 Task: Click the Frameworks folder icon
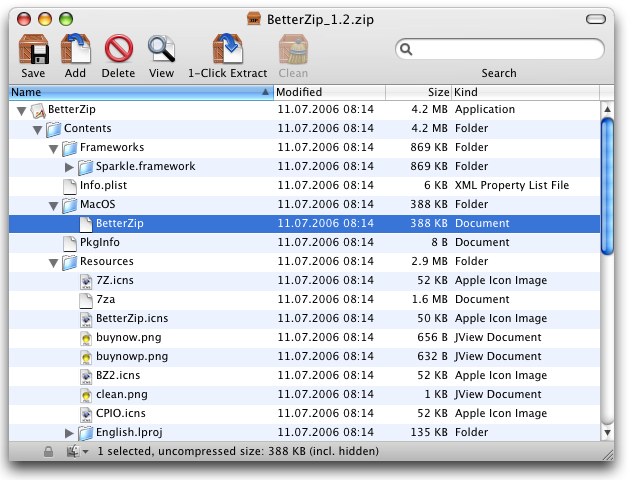(x=70, y=148)
